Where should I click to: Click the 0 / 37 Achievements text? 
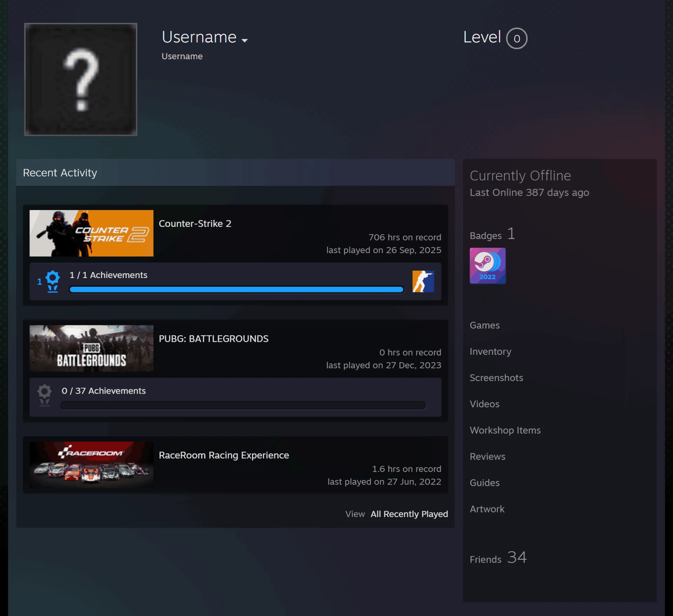click(x=103, y=391)
